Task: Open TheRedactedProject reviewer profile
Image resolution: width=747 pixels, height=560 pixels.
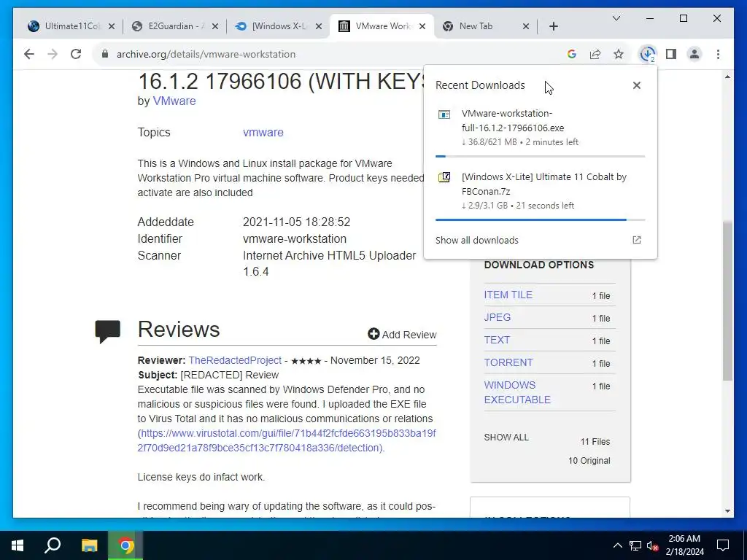Action: (235, 360)
